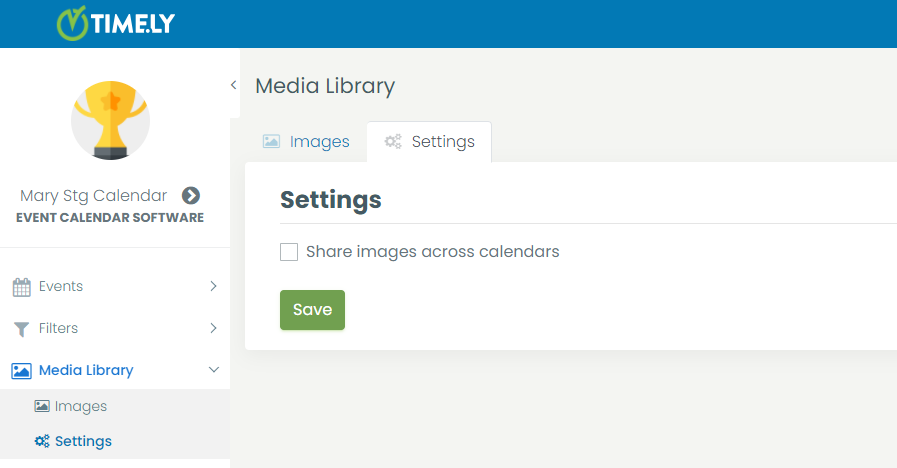Click the trophy avatar image
Screen dimensions: 897x468
(110, 120)
